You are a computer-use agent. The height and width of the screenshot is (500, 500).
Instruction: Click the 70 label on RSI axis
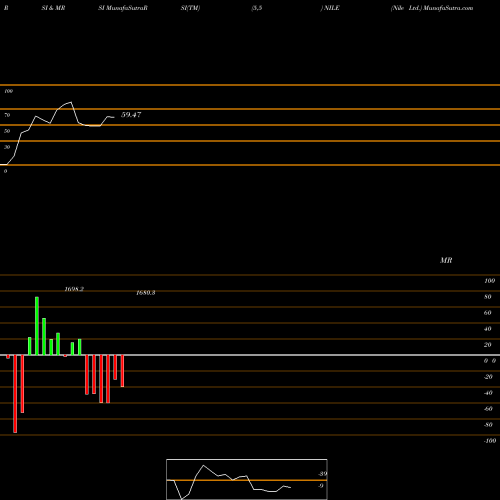click(7, 115)
